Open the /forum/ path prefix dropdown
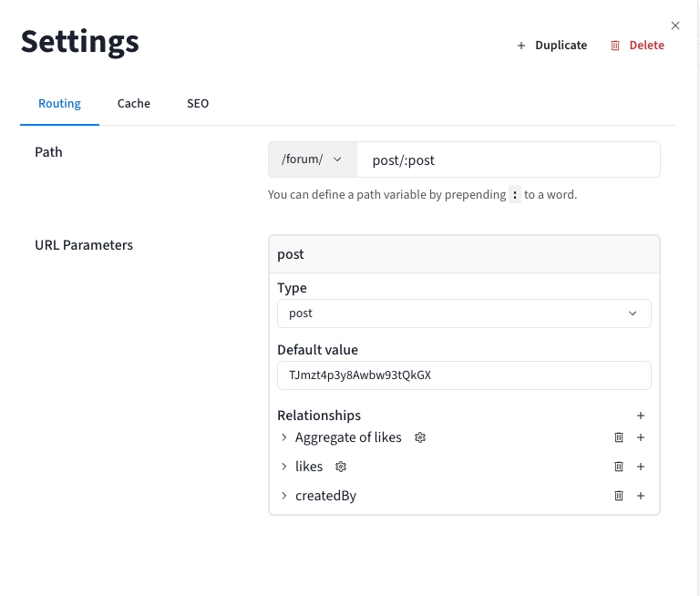The width and height of the screenshot is (700, 596). (x=312, y=159)
